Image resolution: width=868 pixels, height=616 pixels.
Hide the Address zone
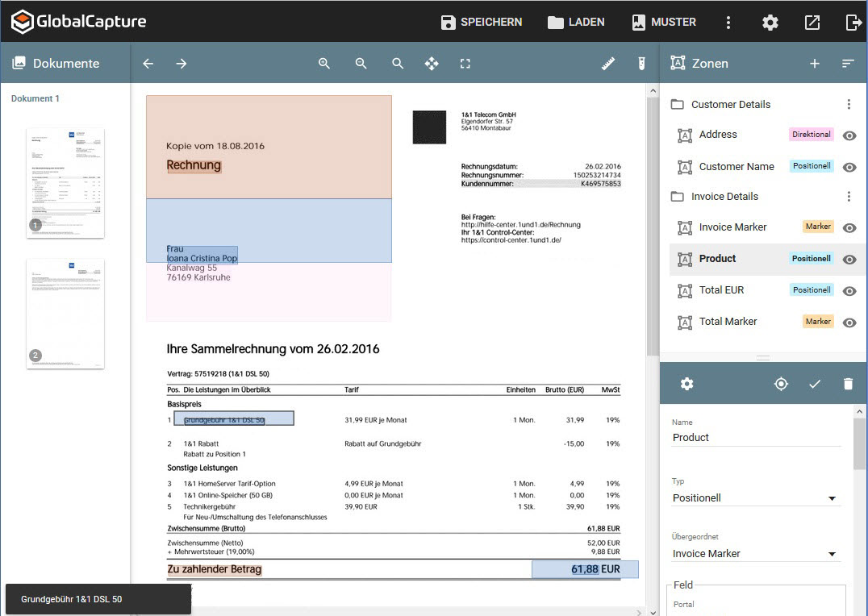(x=849, y=135)
